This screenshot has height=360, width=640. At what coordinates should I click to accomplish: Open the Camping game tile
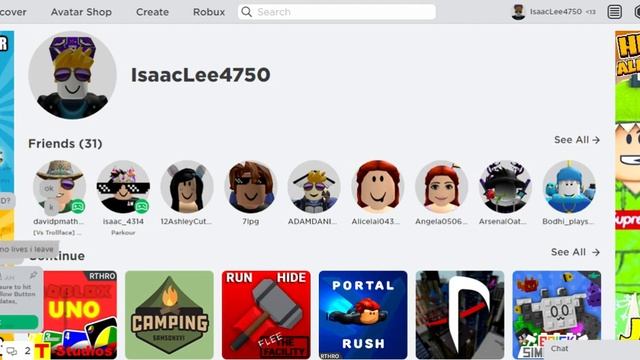tap(169, 315)
